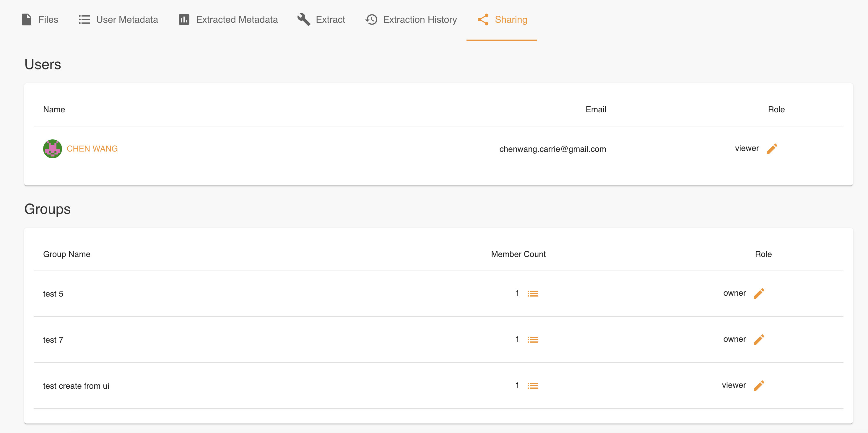
Task: Open Extracted Metadata tab
Action: 228,19
